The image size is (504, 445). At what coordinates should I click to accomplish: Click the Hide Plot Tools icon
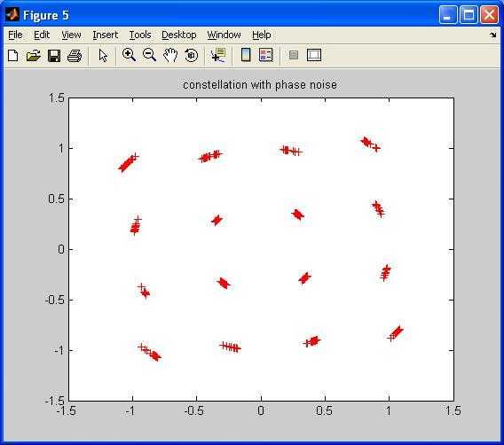294,55
